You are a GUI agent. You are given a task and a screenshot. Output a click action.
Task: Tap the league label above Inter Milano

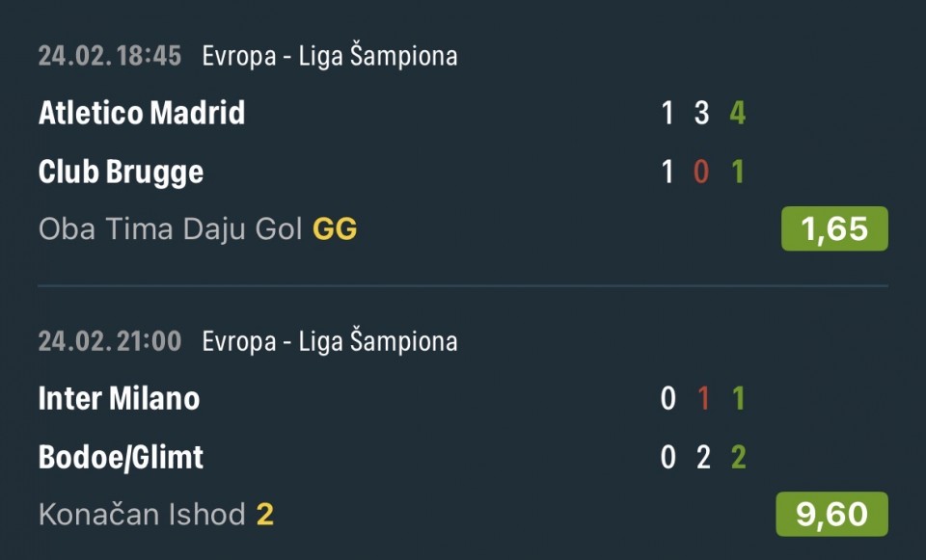click(x=329, y=341)
